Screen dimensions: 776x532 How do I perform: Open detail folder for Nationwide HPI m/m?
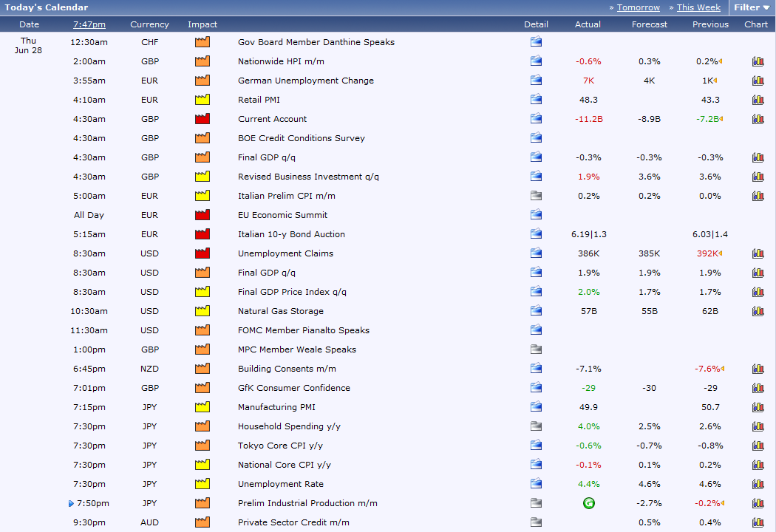click(536, 61)
